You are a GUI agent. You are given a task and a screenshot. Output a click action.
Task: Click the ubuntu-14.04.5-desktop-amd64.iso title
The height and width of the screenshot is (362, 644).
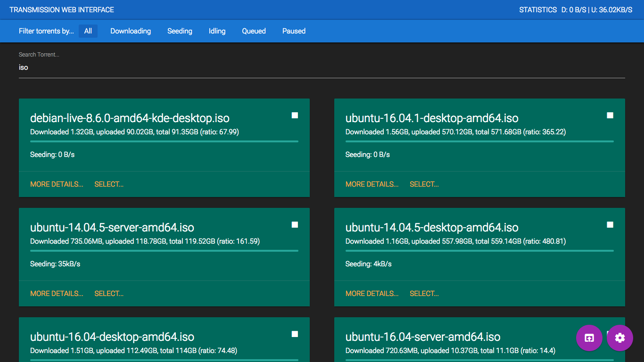432,228
